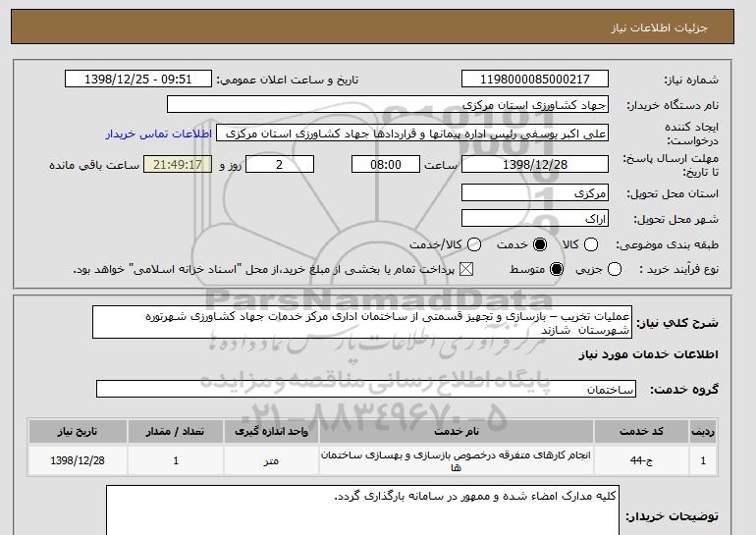Select the کالا/خدمت radio button
Viewport: 756px width, 535px height.
tap(474, 244)
